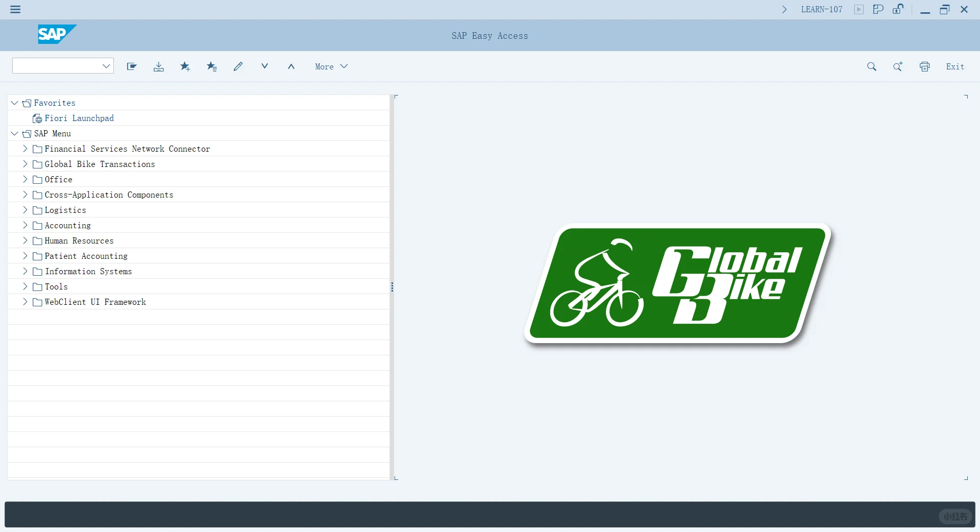Select Patient Accounting in the tree

point(86,256)
